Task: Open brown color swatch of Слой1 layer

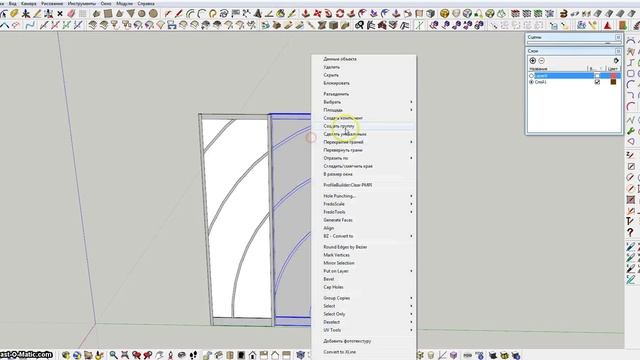Action: pyautogui.click(x=613, y=82)
